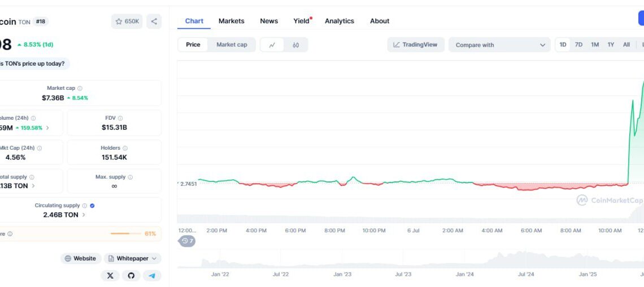Click the 2.7451 price axis label

click(x=189, y=184)
